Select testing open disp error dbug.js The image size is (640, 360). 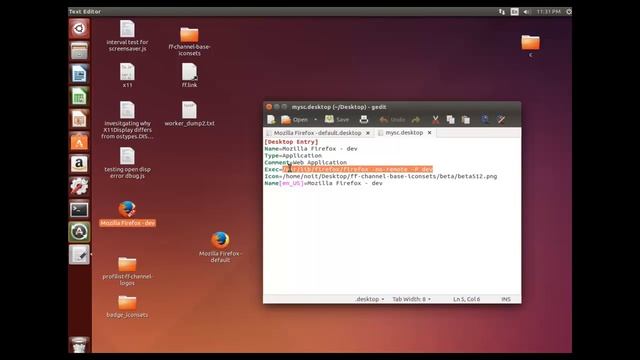pos(127,163)
